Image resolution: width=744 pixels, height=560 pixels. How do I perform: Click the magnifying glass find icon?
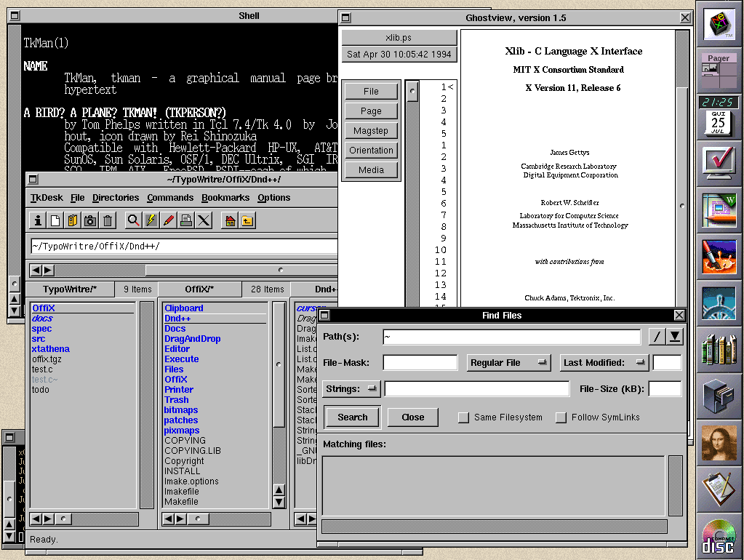(x=134, y=220)
